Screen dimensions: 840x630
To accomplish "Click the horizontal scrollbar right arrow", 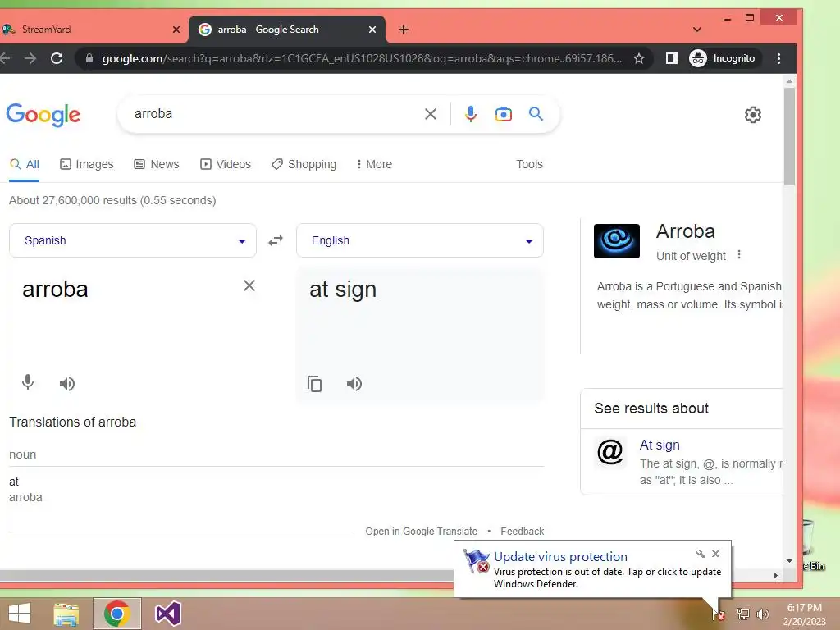I will tap(775, 575).
